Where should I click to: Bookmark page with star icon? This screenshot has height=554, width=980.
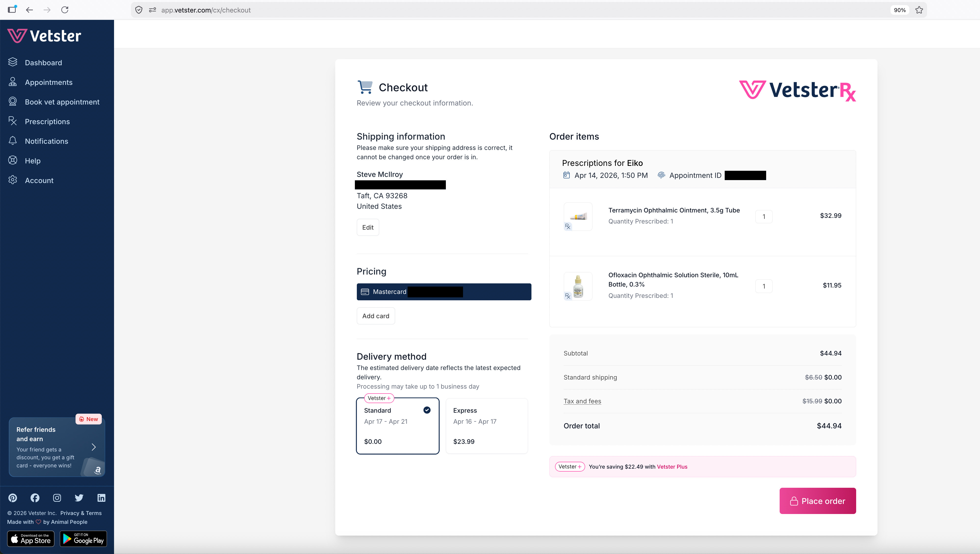point(919,10)
